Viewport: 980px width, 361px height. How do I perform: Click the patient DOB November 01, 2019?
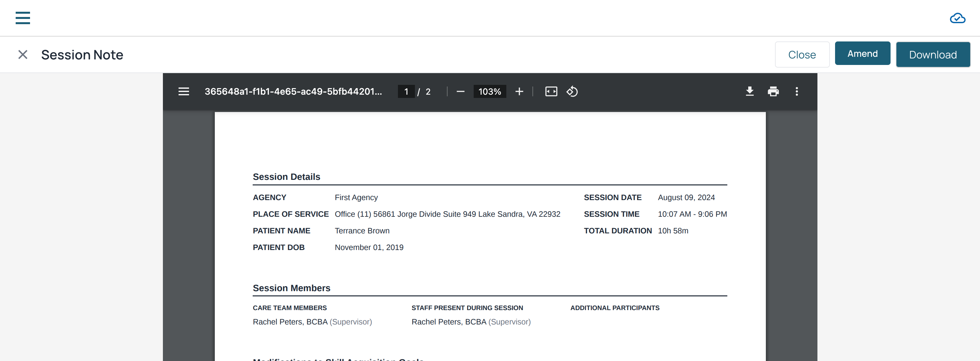[x=369, y=248]
